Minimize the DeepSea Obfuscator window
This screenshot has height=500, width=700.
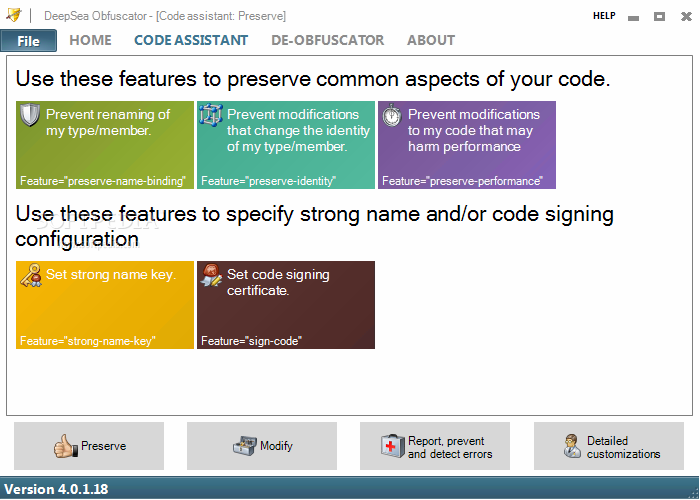pyautogui.click(x=633, y=17)
